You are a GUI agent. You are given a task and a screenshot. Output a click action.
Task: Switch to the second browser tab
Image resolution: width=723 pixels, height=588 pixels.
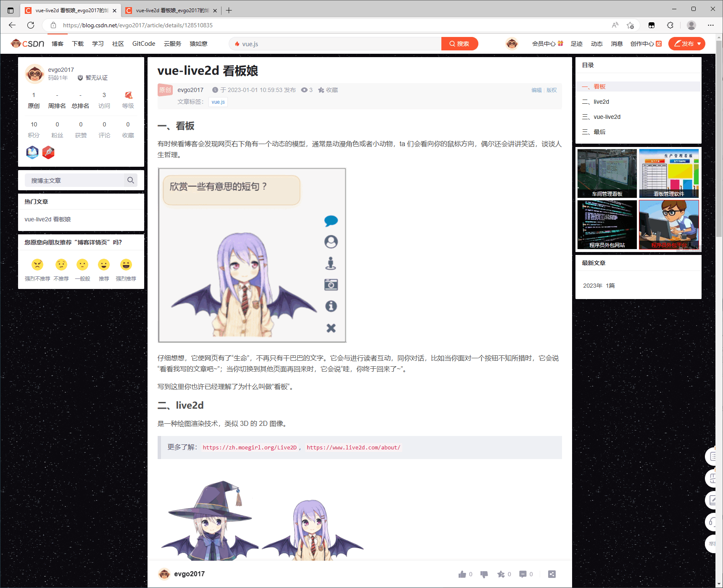pos(172,10)
